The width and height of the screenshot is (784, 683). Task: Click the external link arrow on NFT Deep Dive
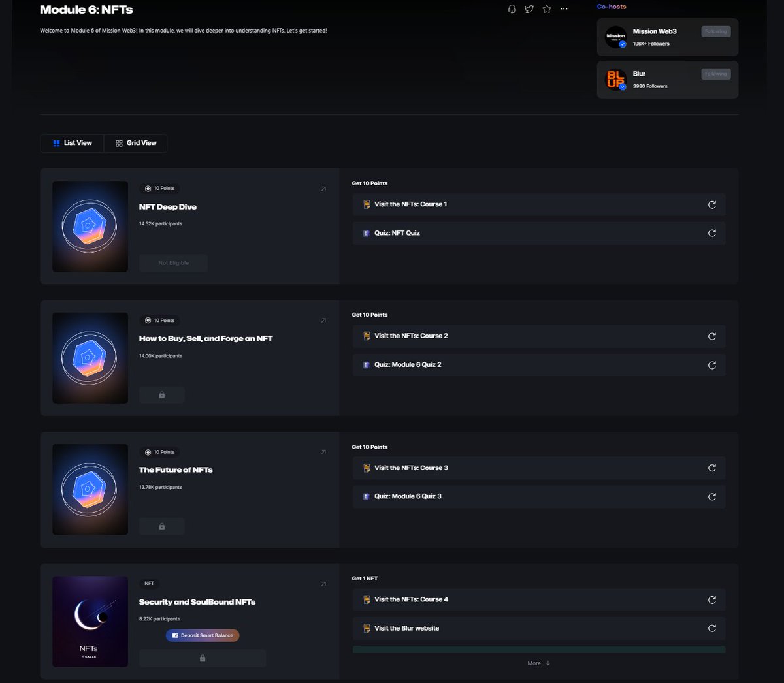coord(323,189)
